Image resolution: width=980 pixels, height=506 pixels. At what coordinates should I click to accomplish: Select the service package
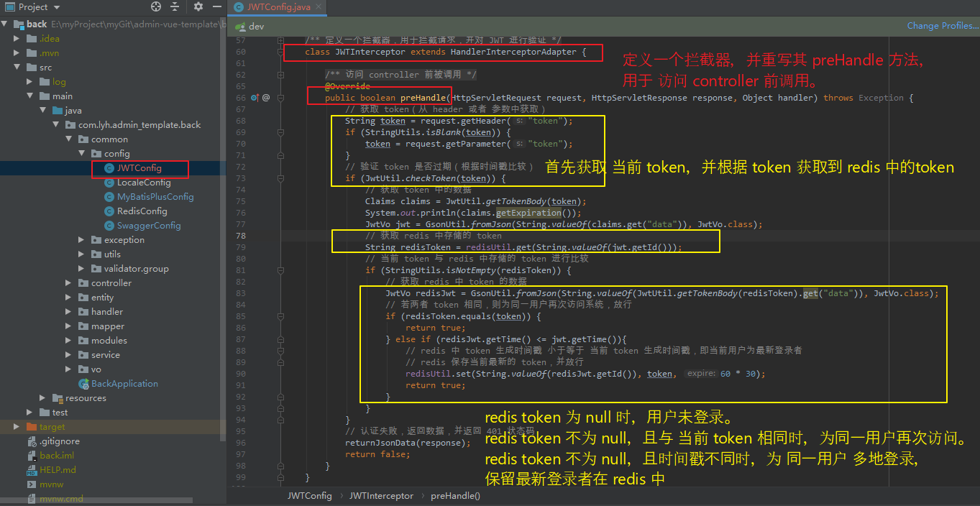(106, 354)
